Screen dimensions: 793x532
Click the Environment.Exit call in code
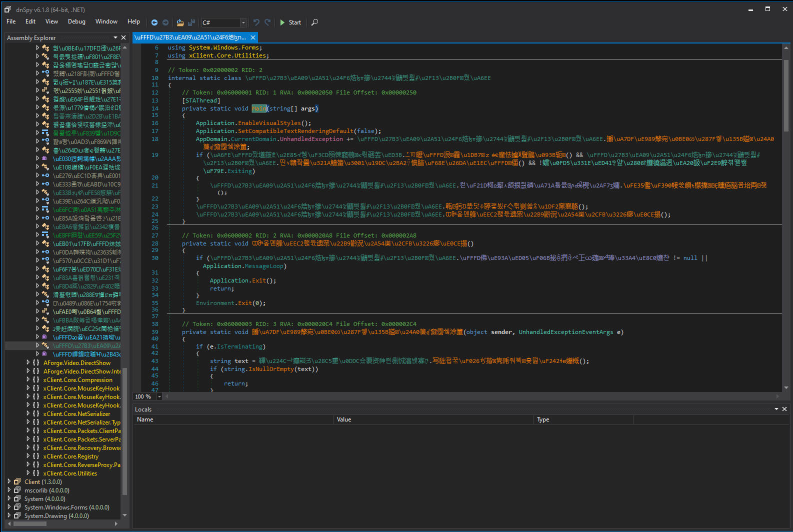(230, 303)
